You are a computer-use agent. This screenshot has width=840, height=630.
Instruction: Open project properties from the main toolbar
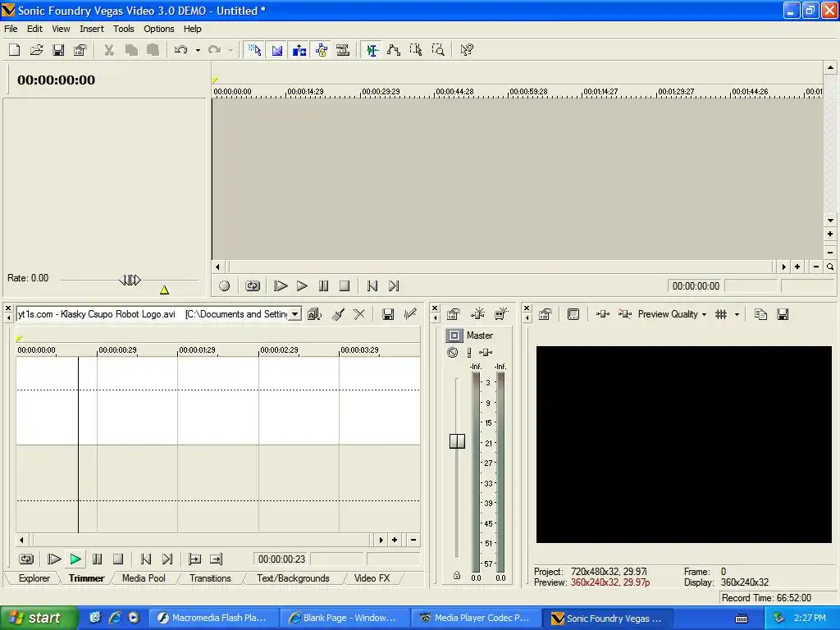coord(80,50)
